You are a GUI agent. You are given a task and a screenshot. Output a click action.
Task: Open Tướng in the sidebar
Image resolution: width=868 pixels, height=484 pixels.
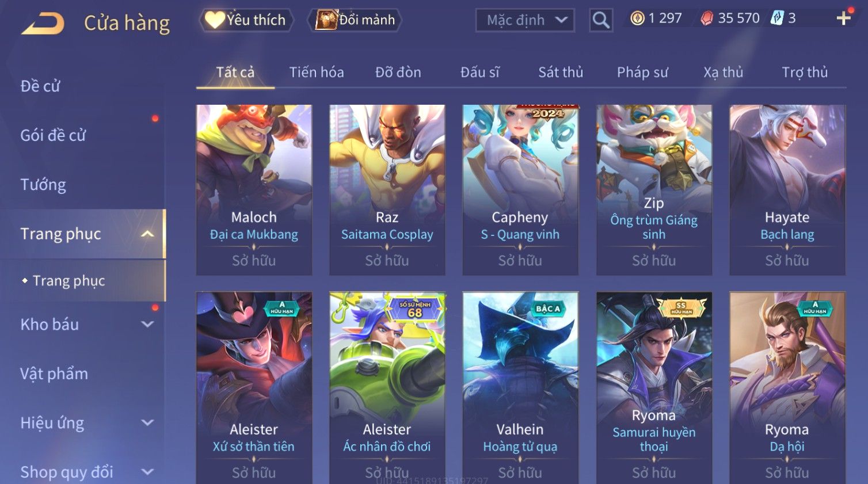pos(43,185)
